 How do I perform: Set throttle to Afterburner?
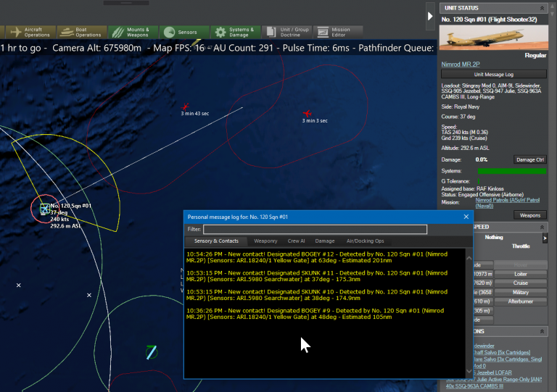point(520,301)
